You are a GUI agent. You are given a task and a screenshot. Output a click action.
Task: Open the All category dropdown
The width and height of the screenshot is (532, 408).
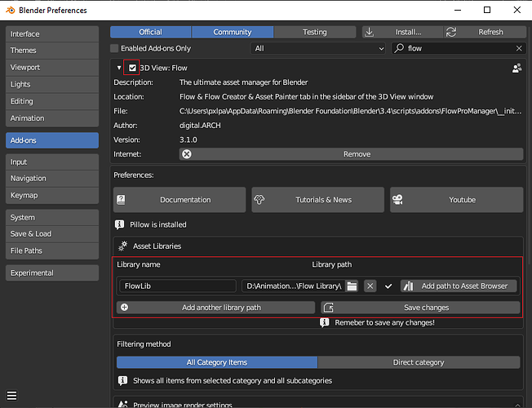pos(318,48)
